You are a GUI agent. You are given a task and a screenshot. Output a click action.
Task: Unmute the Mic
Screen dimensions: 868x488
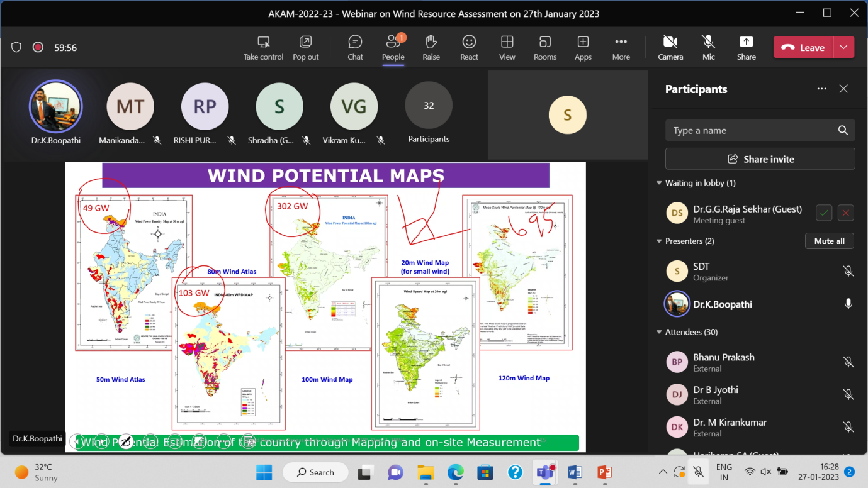point(708,47)
